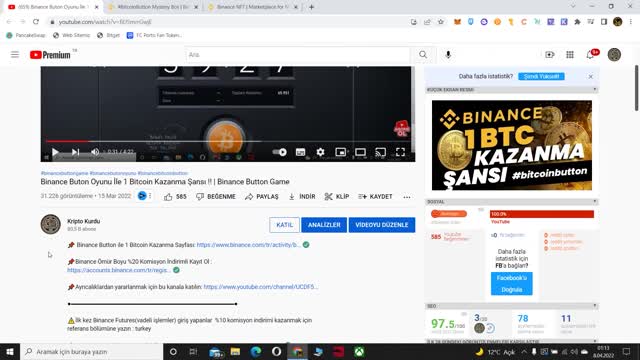This screenshot has height=360, width=640.
Task: Create a clip with KLİP
Action: pos(337,197)
